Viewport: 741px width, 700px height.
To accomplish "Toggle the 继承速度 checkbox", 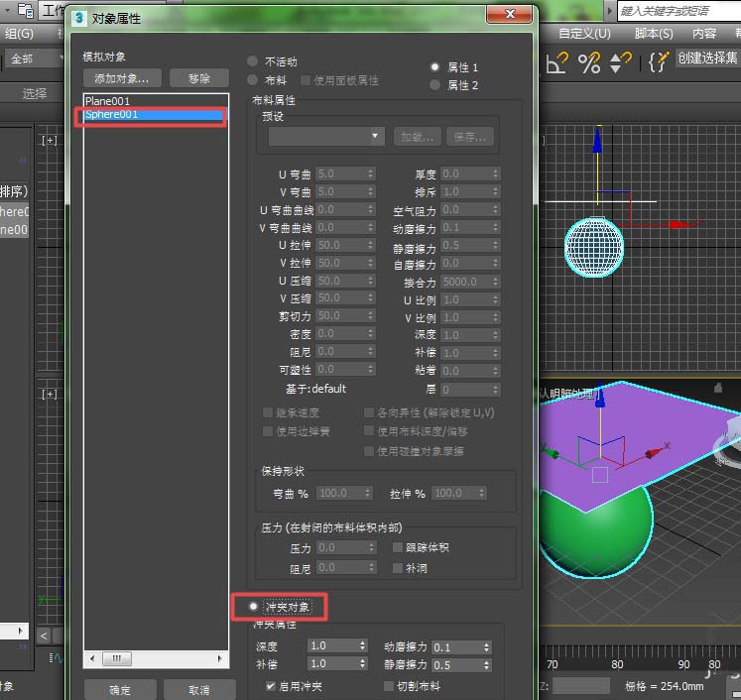I will point(268,412).
